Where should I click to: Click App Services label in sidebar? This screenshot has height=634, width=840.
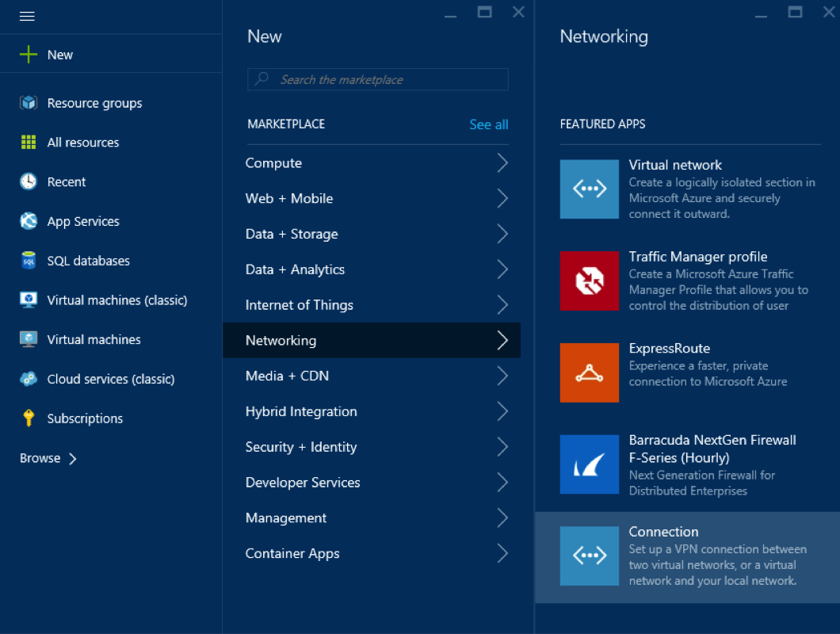click(x=83, y=221)
